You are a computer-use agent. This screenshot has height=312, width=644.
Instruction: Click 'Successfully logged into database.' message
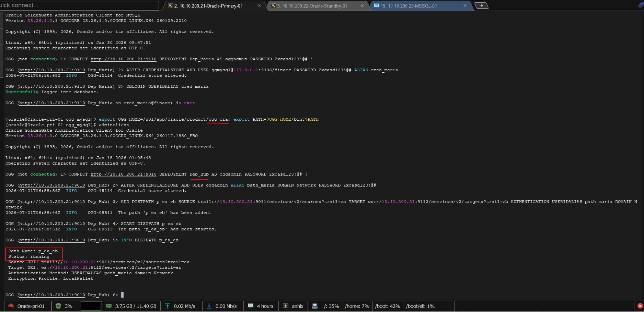coord(52,92)
